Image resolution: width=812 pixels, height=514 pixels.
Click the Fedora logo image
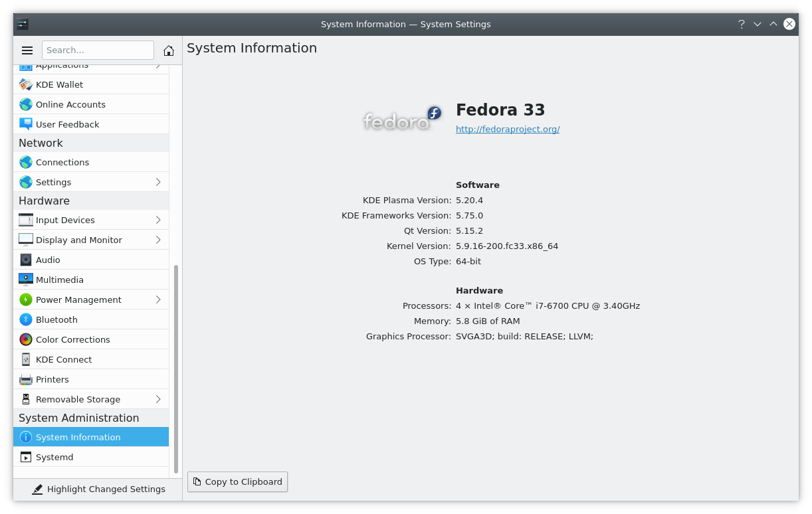pos(403,119)
